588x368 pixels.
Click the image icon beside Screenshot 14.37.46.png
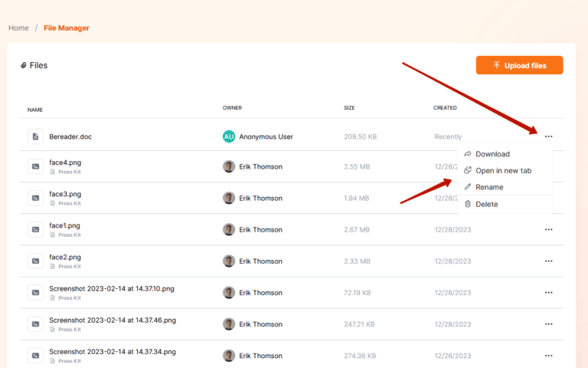click(x=36, y=324)
